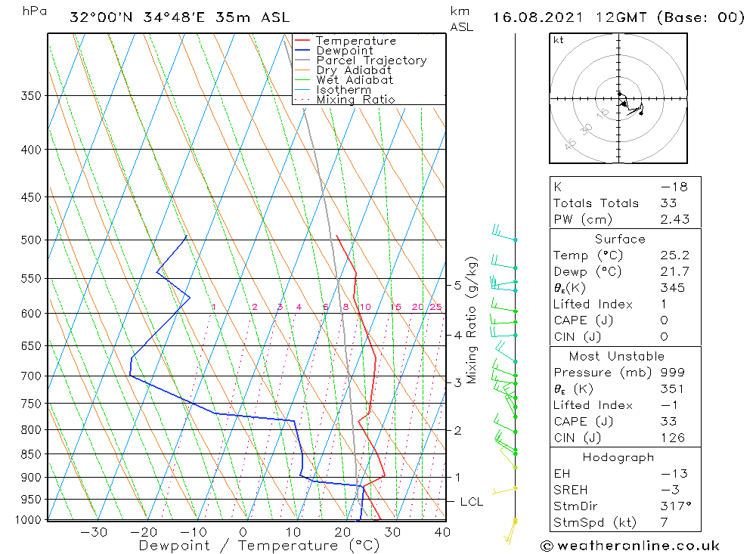Viewport: 756px width, 554px height.
Task: Click the 850 hPa pressure axis label
Action: (31, 454)
